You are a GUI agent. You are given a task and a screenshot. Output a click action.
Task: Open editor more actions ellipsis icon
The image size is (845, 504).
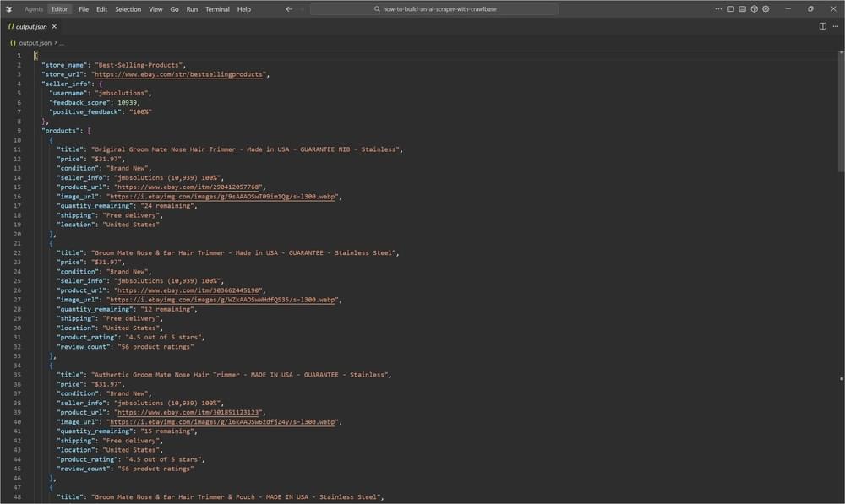click(836, 26)
